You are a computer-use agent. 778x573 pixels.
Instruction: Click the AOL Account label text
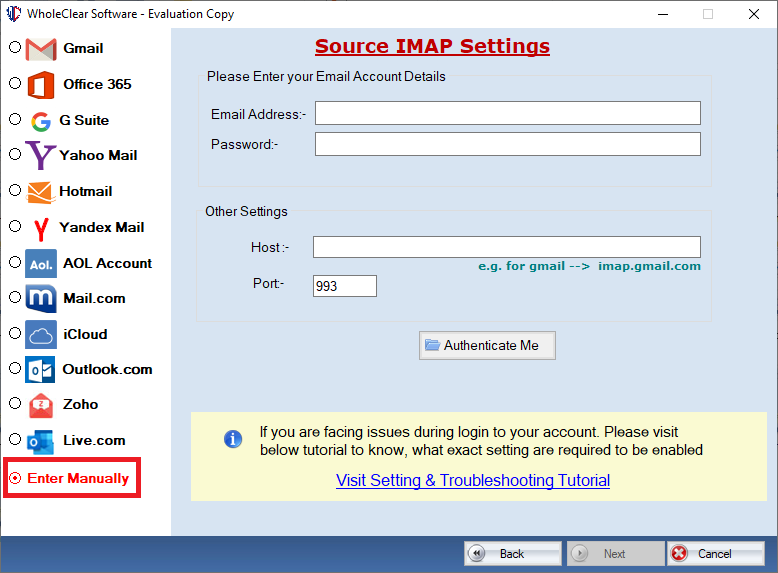108,263
